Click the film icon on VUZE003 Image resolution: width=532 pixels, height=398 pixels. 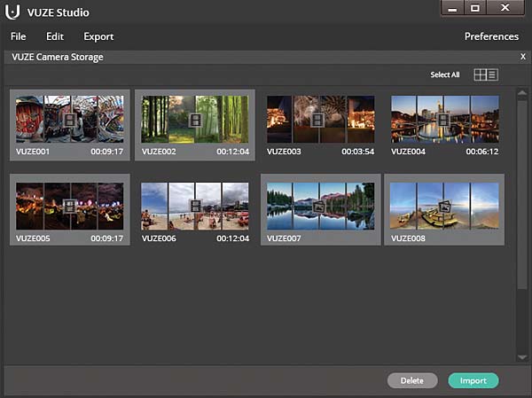(317, 120)
